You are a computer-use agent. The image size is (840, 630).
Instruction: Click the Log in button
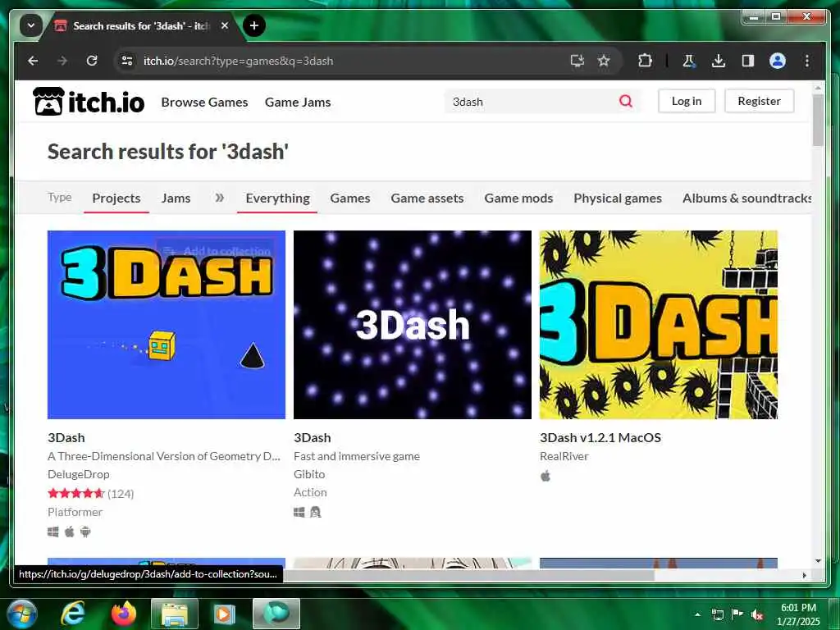point(687,101)
